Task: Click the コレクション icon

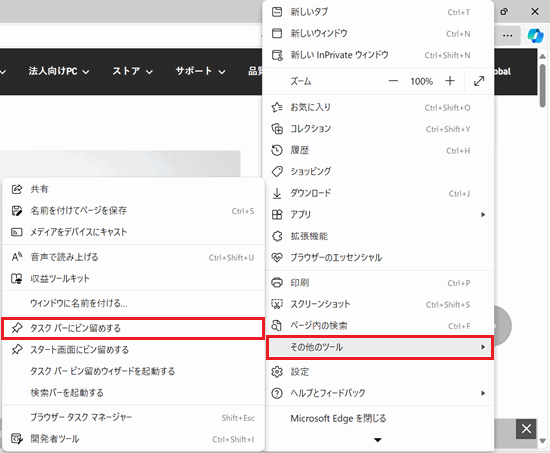Action: (277, 129)
